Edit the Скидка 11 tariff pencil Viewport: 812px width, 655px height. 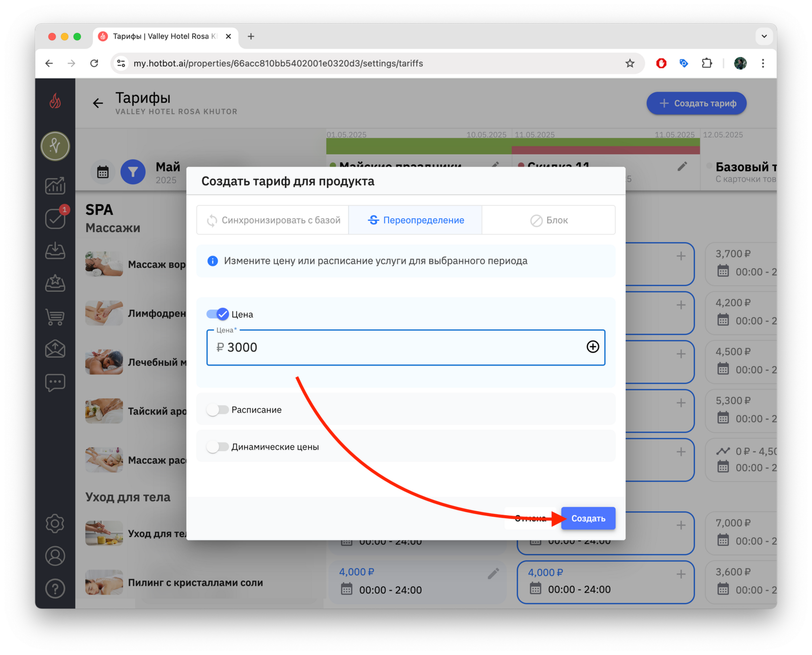(x=682, y=167)
